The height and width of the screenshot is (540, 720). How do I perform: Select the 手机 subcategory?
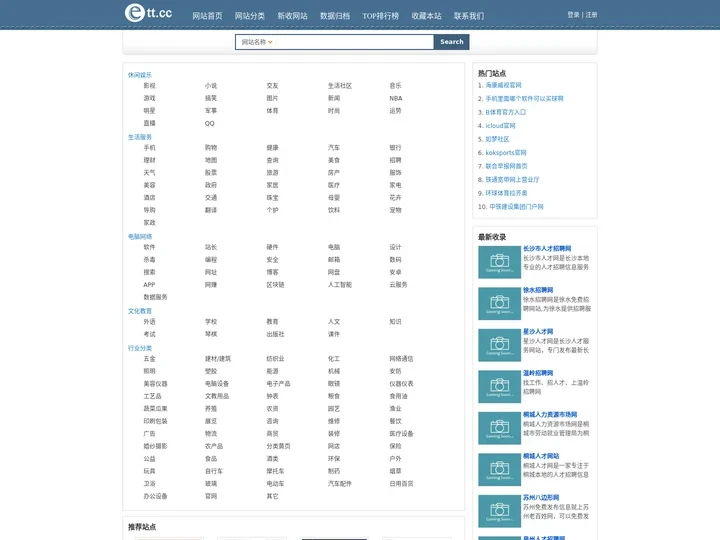coord(149,148)
